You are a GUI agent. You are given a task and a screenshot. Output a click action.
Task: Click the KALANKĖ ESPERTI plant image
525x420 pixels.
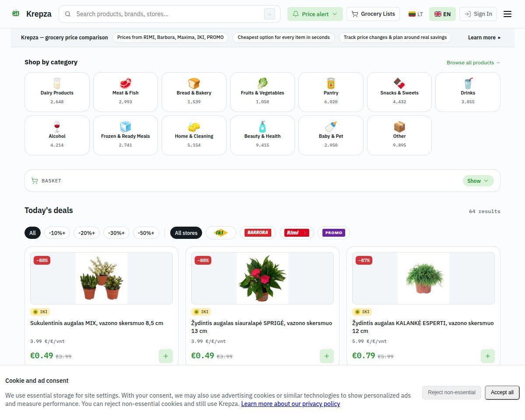tap(423, 278)
